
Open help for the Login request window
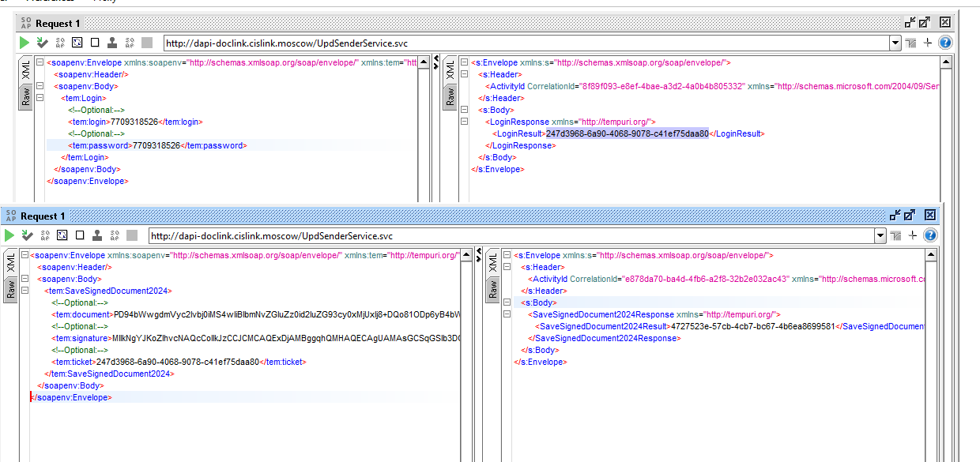click(x=944, y=43)
